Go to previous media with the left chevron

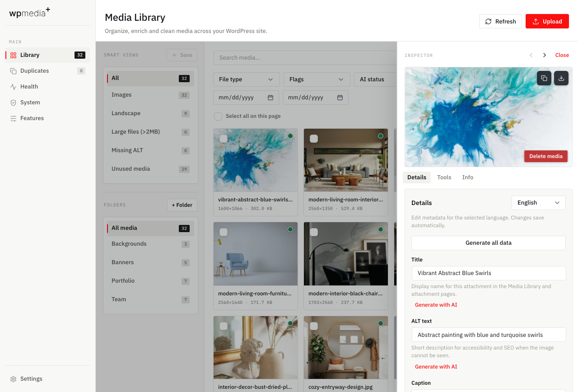pyautogui.click(x=531, y=55)
